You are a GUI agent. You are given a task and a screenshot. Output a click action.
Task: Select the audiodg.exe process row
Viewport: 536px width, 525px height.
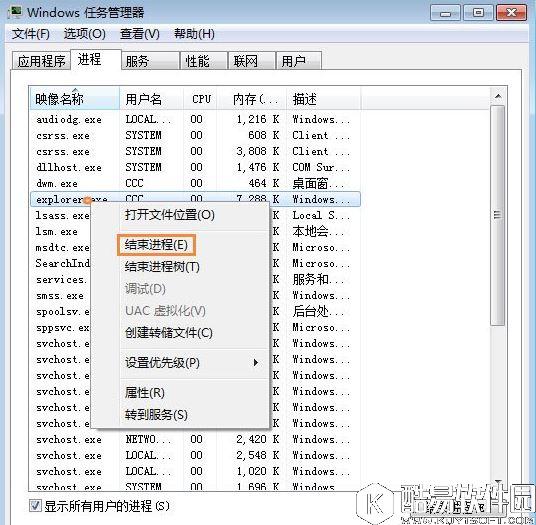[195, 119]
